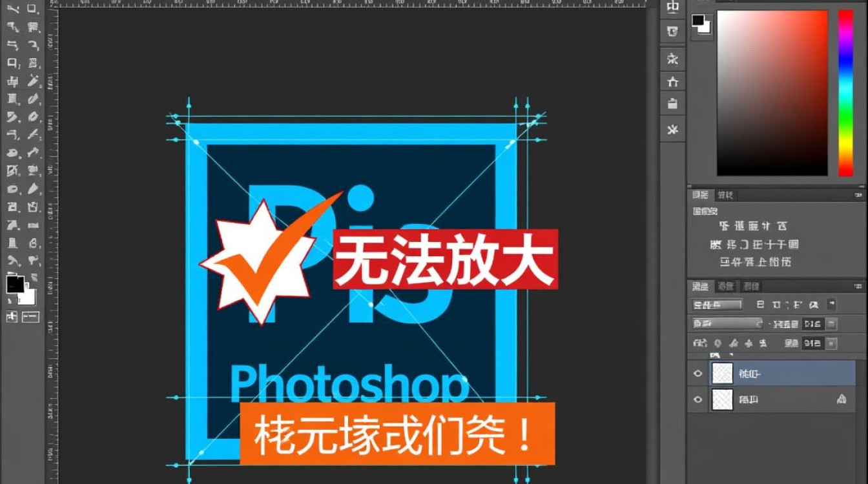Click the rainbow hue slider in the Color panel

coord(845,93)
